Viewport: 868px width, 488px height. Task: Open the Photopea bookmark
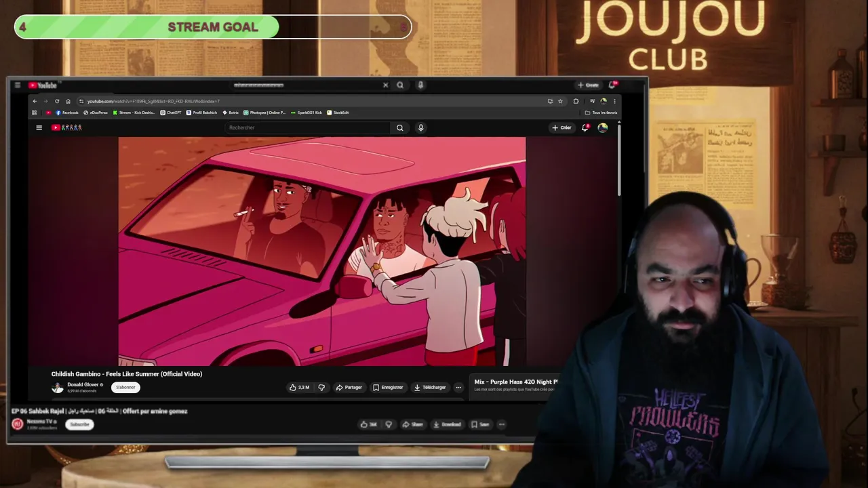click(265, 113)
